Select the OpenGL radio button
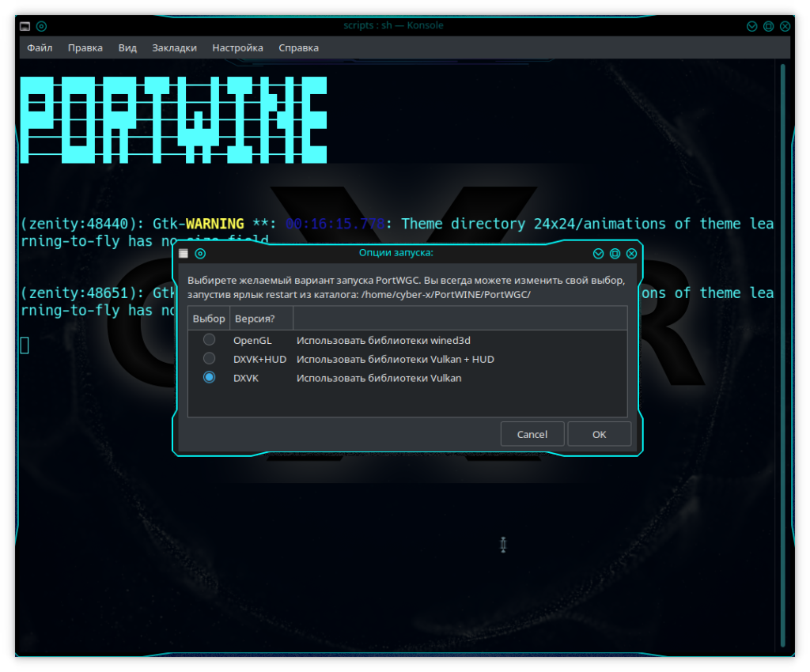810x672 pixels. 209,340
